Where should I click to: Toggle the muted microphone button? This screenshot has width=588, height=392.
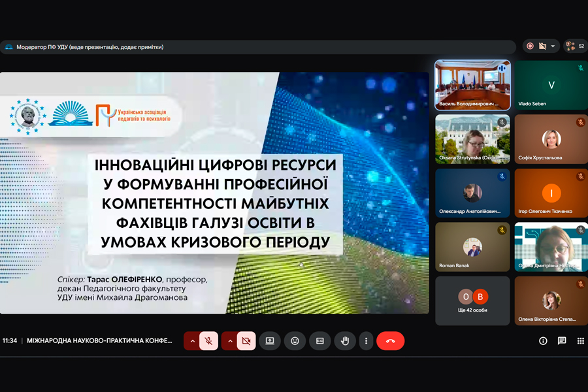click(209, 341)
